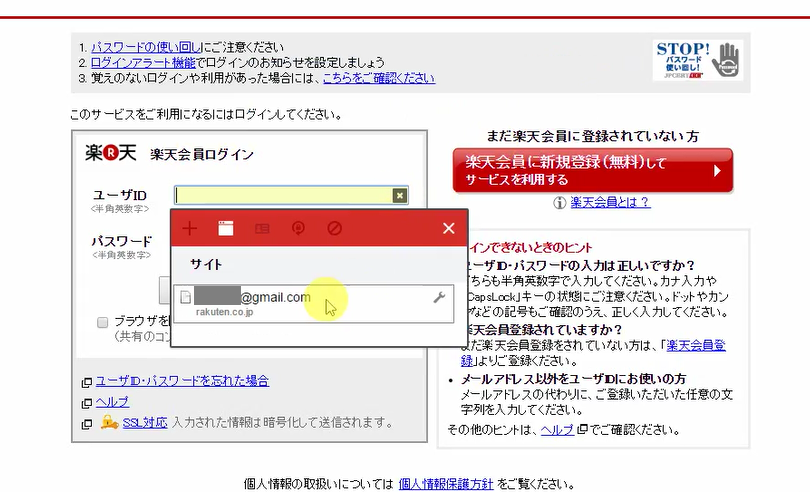
Task: Close the LastPass popup
Action: click(448, 228)
